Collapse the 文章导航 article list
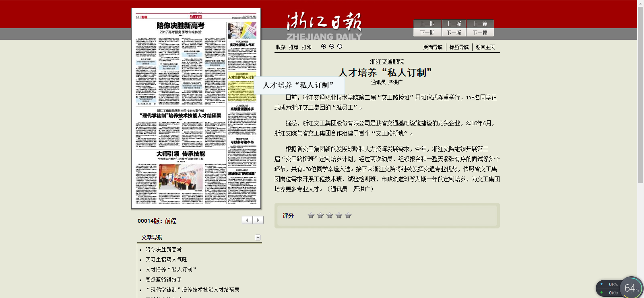 pyautogui.click(x=258, y=237)
